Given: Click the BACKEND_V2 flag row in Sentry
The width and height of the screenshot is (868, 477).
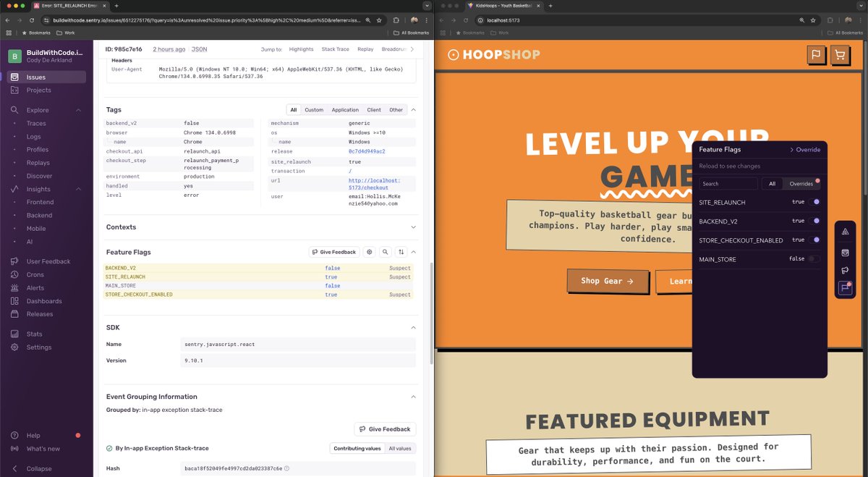Looking at the screenshot, I should point(259,268).
